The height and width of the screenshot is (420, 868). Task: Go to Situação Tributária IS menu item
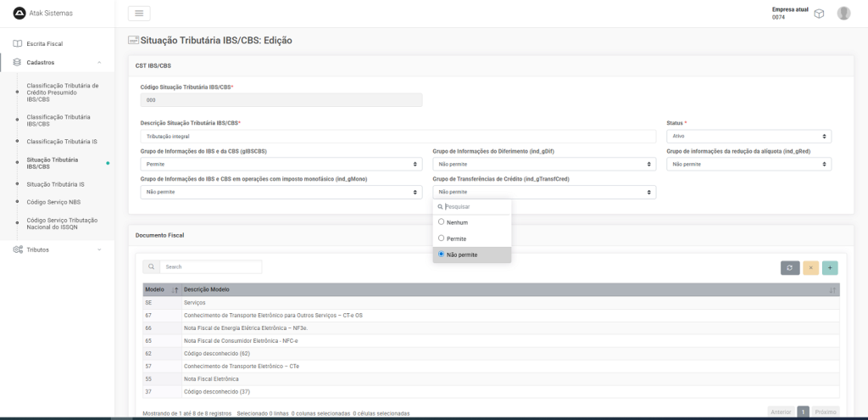55,184
